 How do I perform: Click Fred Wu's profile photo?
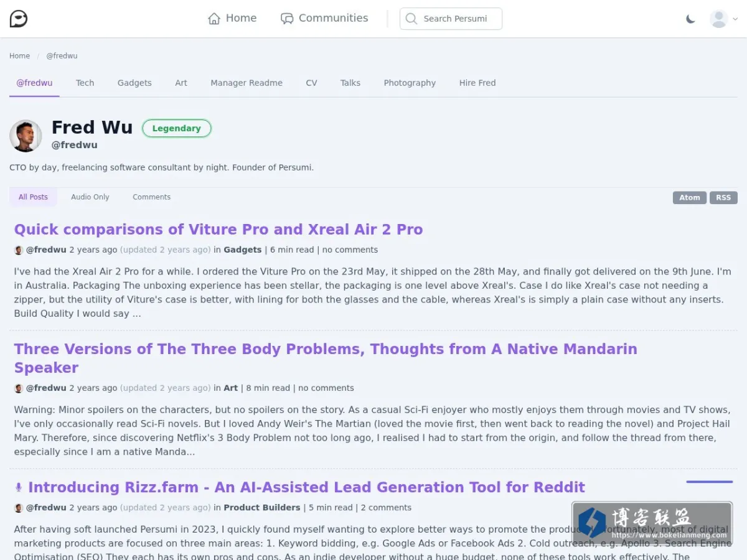(x=26, y=136)
